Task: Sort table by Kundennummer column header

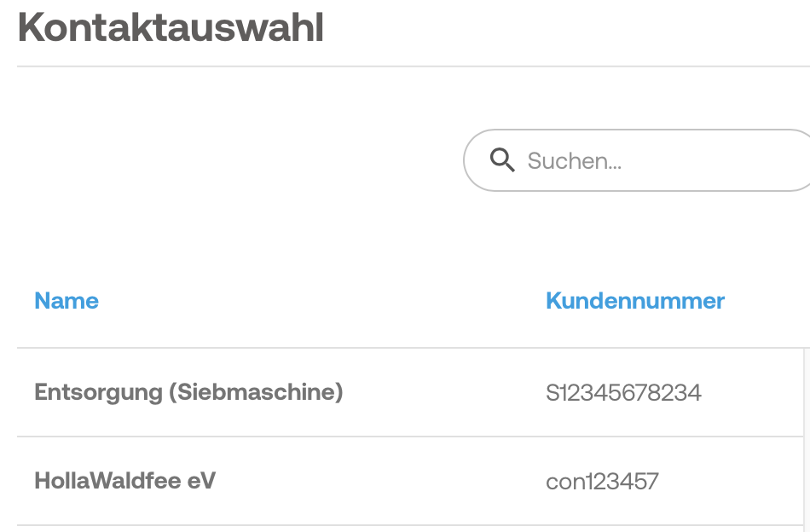Action: pyautogui.click(x=635, y=301)
